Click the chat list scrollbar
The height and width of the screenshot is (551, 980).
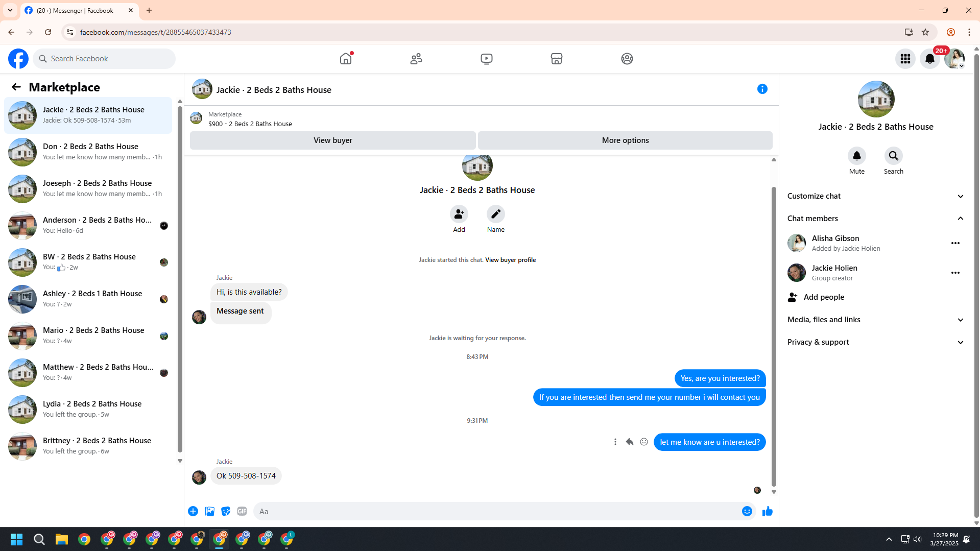pos(180,279)
